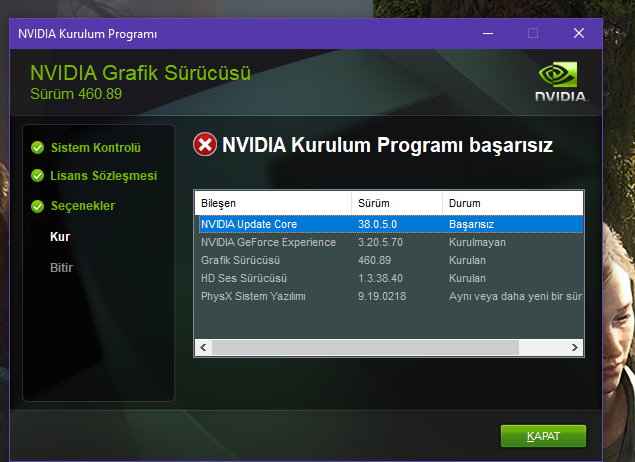This screenshot has width=635, height=462.
Task: Click the green checkmark next to Seçenekler
Action: pyautogui.click(x=38, y=206)
